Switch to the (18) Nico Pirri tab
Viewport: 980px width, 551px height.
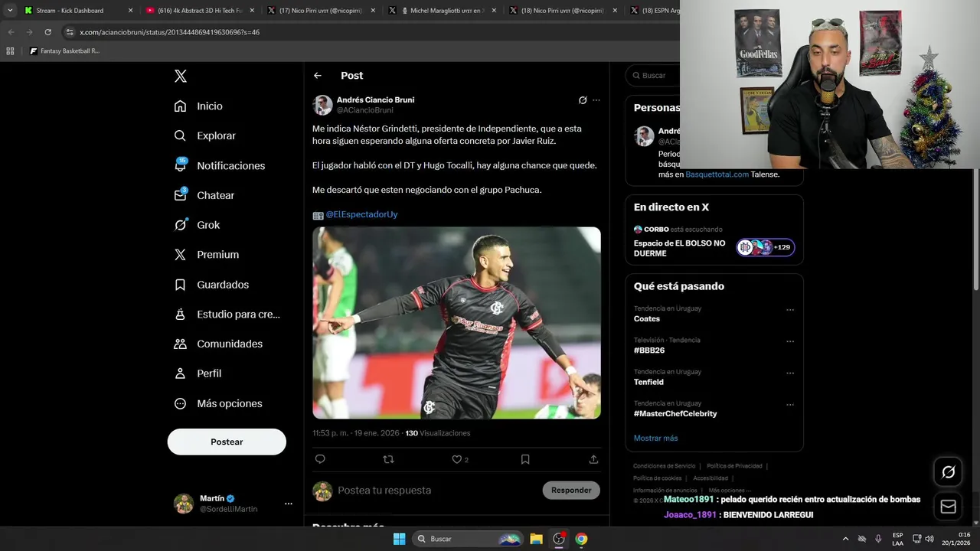[x=564, y=11]
